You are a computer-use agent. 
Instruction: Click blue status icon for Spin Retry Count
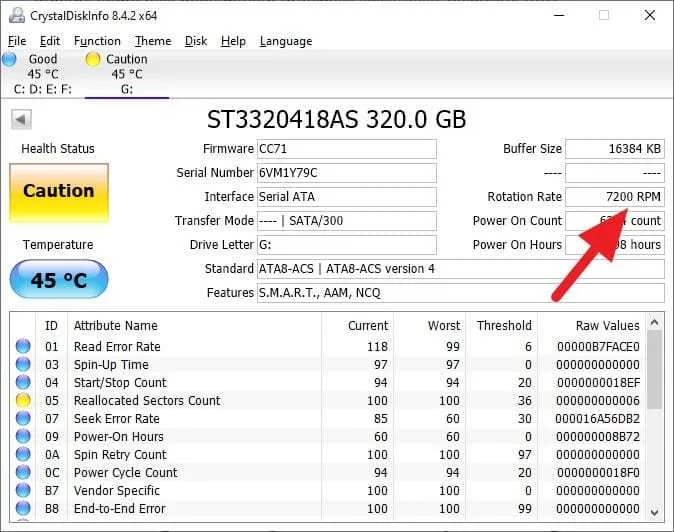[23, 455]
